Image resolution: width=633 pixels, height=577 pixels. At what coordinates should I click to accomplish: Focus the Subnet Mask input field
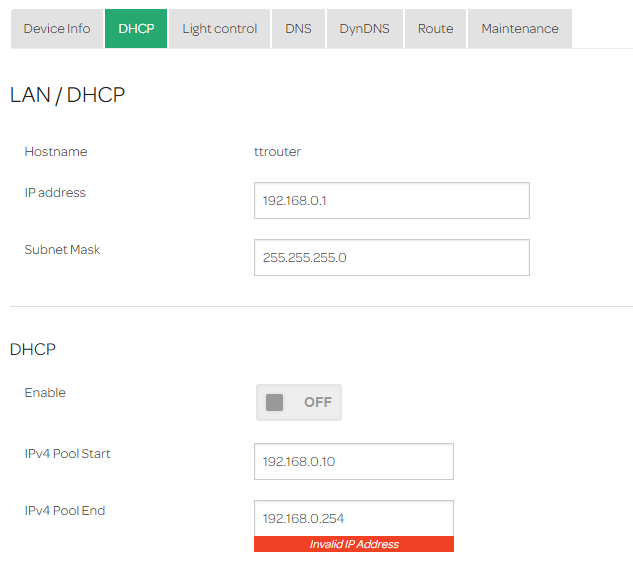[391, 258]
